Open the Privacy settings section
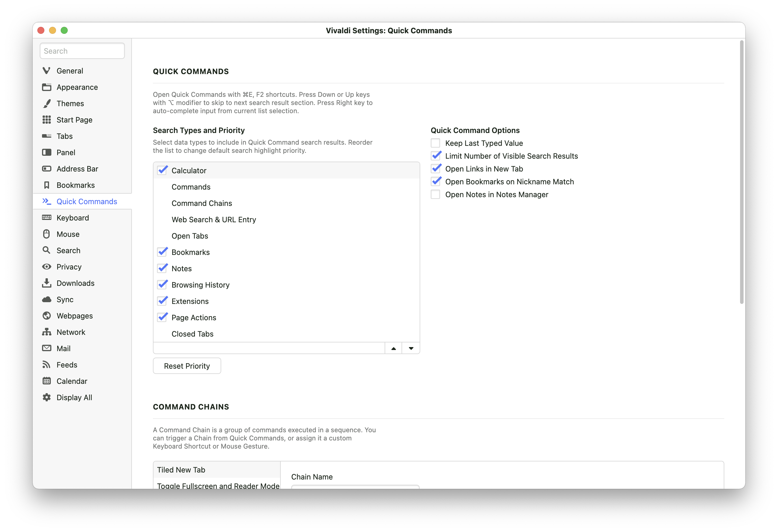The height and width of the screenshot is (532, 778). (82, 267)
